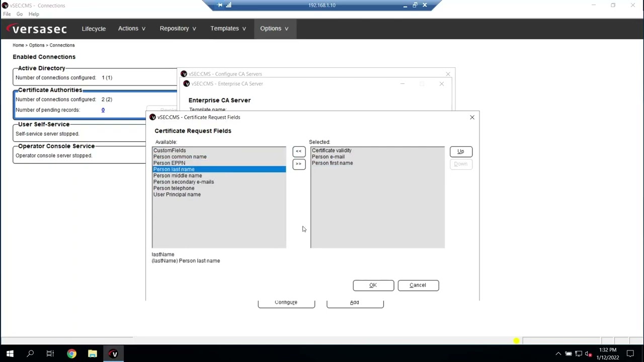
Task: Select the User Self-Service group
Action: 79,131
